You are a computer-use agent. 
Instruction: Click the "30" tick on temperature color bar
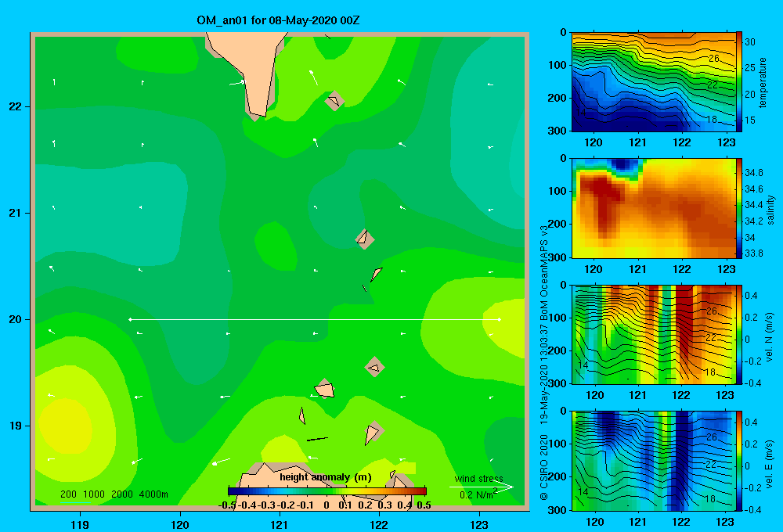(750, 42)
